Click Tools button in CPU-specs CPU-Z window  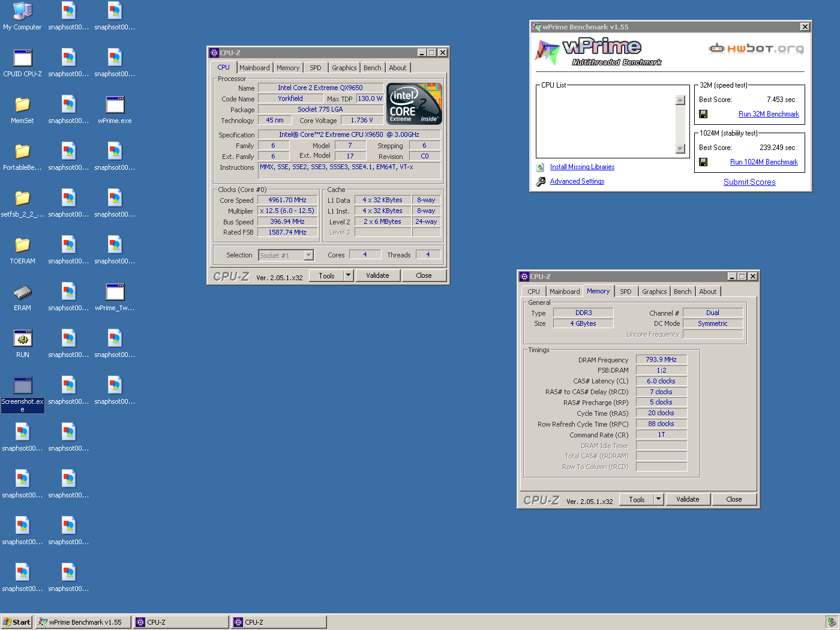click(327, 275)
